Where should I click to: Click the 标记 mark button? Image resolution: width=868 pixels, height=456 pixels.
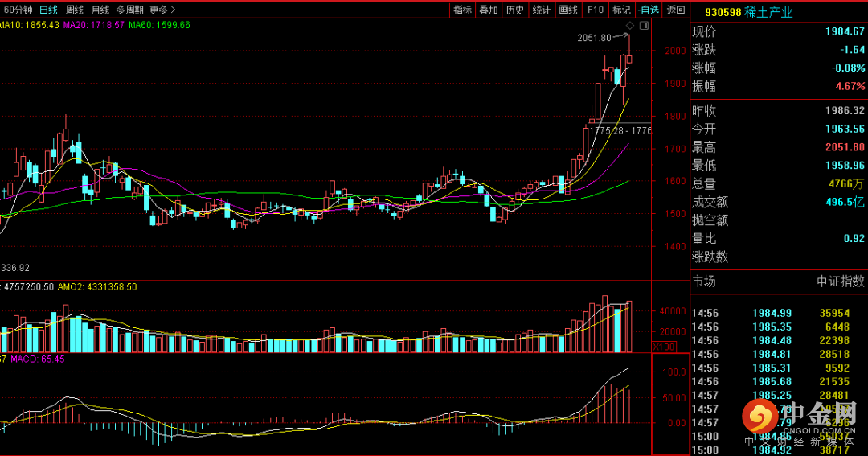tap(621, 10)
